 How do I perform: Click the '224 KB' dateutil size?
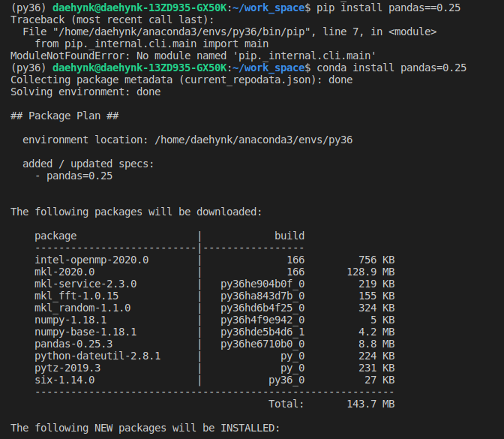click(376, 356)
